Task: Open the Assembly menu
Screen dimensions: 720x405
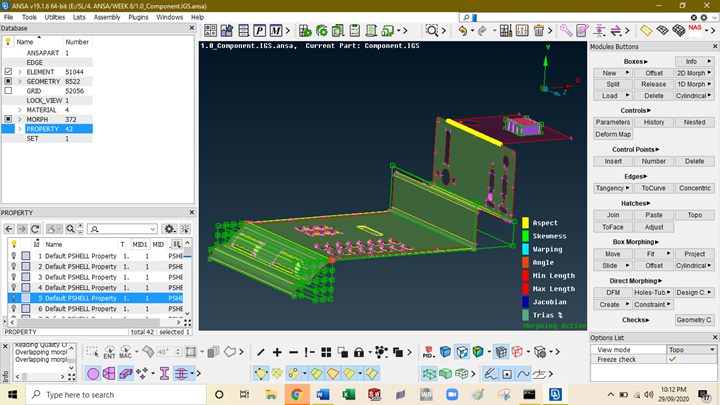Action: pos(107,17)
